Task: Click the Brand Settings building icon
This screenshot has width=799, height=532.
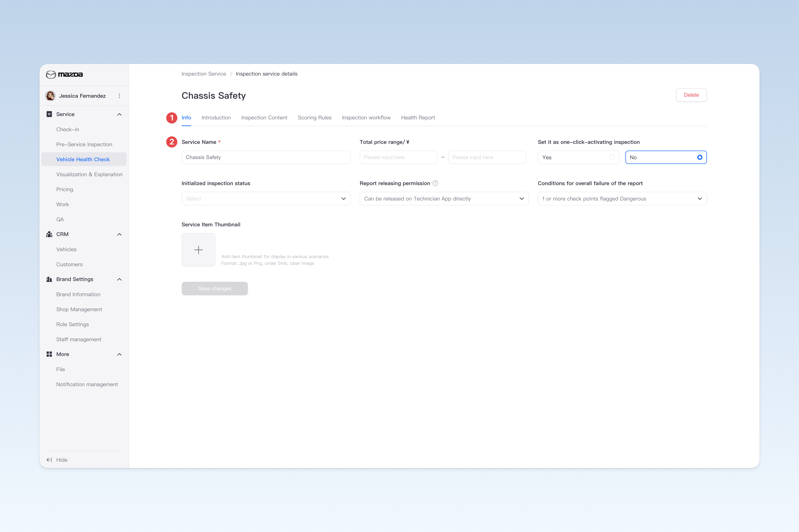Action: point(49,279)
